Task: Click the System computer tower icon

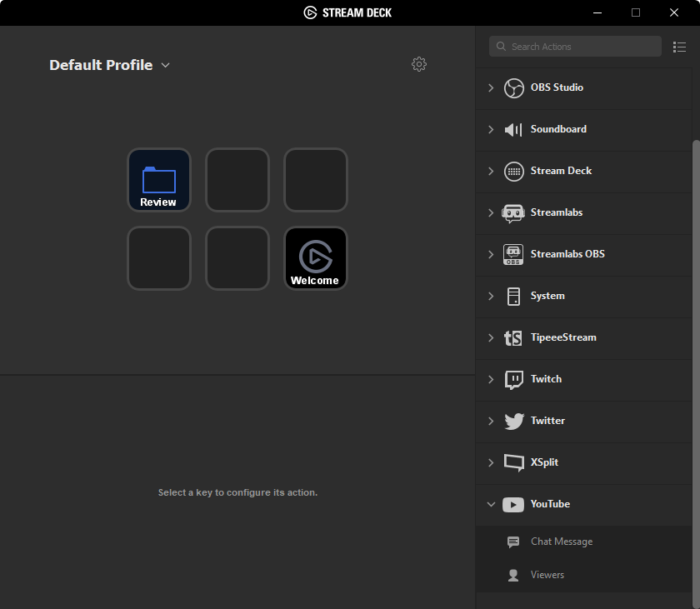Action: 513,297
